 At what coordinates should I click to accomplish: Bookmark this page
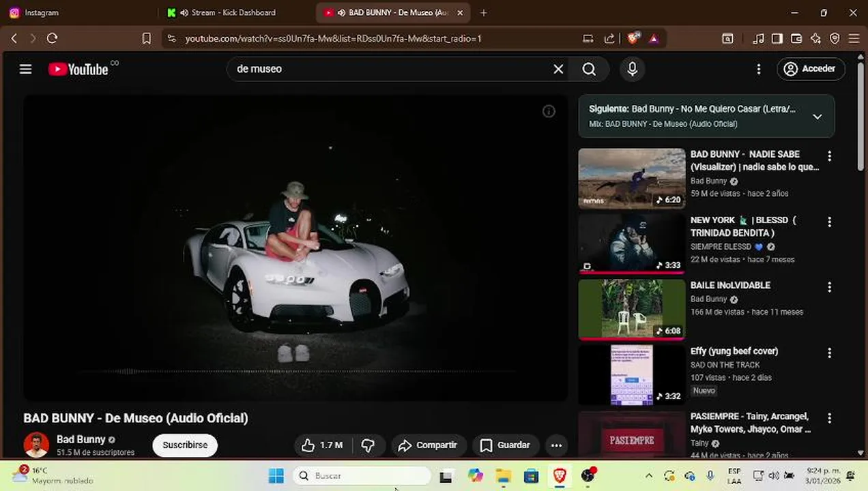pyautogui.click(x=146, y=39)
